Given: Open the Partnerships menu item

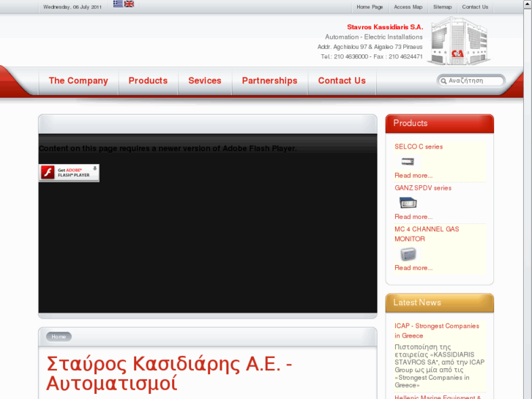Looking at the screenshot, I should [x=269, y=81].
